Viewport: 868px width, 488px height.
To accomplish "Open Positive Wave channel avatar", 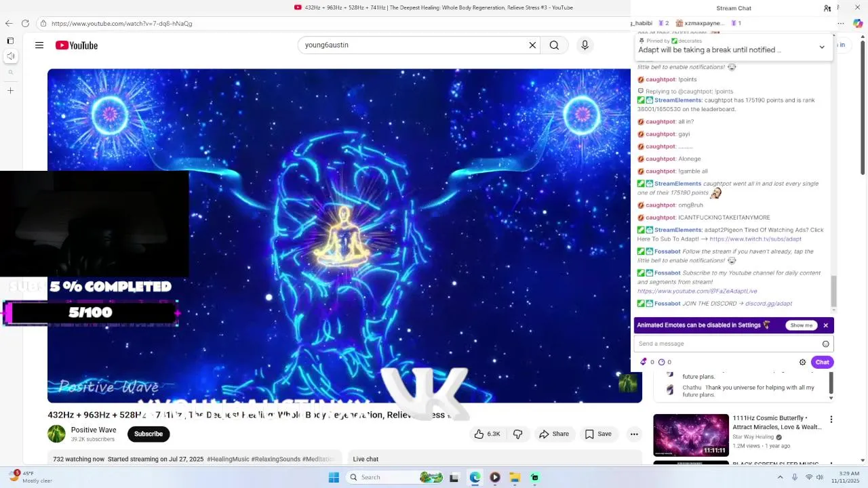I will coord(56,434).
